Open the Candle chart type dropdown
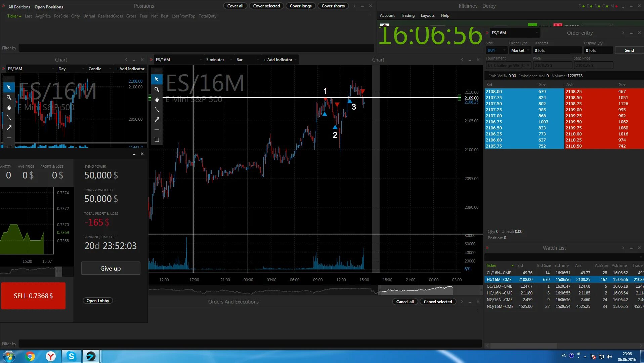The image size is (644, 363). coord(99,69)
